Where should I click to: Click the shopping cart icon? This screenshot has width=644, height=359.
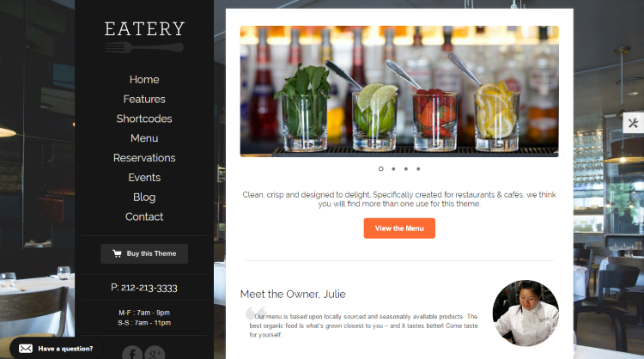(117, 253)
